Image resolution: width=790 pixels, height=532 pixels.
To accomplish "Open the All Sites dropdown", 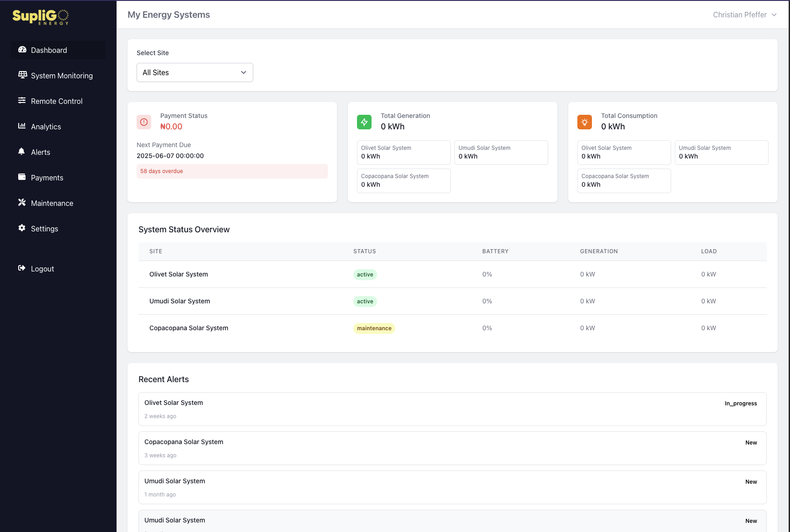I will click(195, 72).
